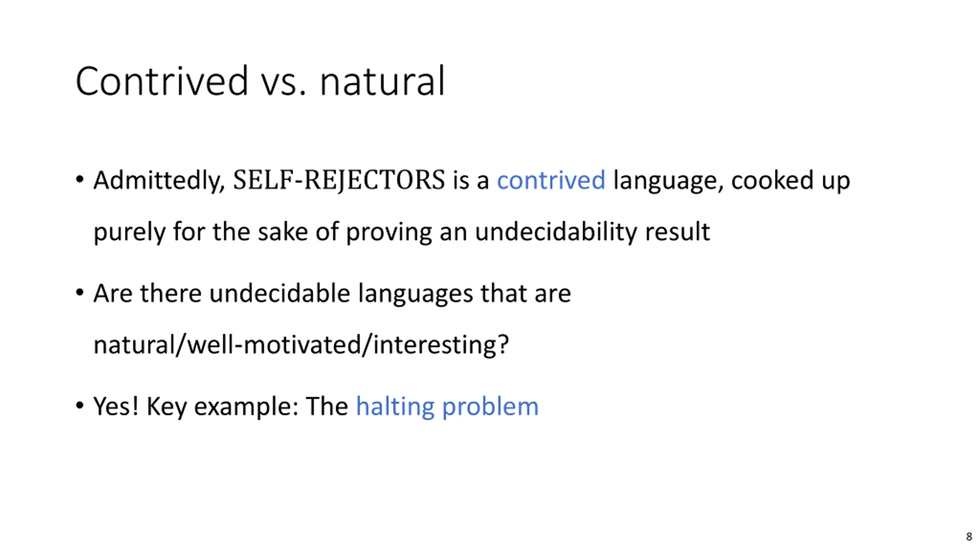Click the blue word "contrived"
Image resolution: width=980 pixels, height=551 pixels.
point(551,180)
